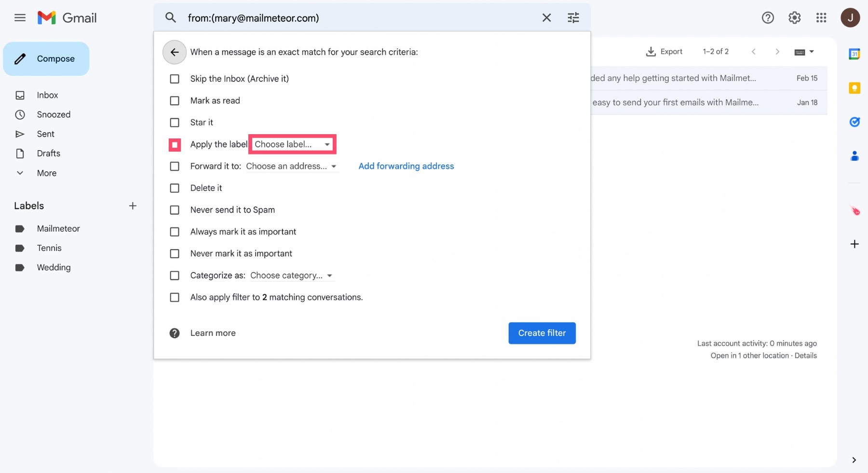Open the email dated Feb 15
The height and width of the screenshot is (473, 868).
(709, 78)
